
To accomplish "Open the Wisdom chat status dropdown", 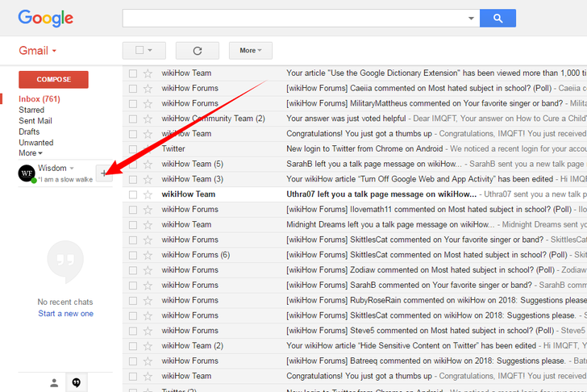I will [72, 168].
